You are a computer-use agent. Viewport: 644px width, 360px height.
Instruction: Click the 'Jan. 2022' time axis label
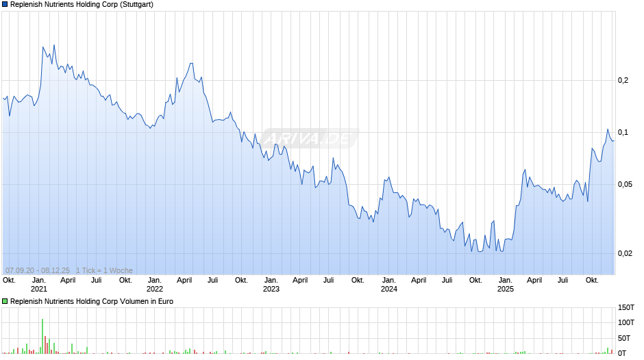point(155,285)
